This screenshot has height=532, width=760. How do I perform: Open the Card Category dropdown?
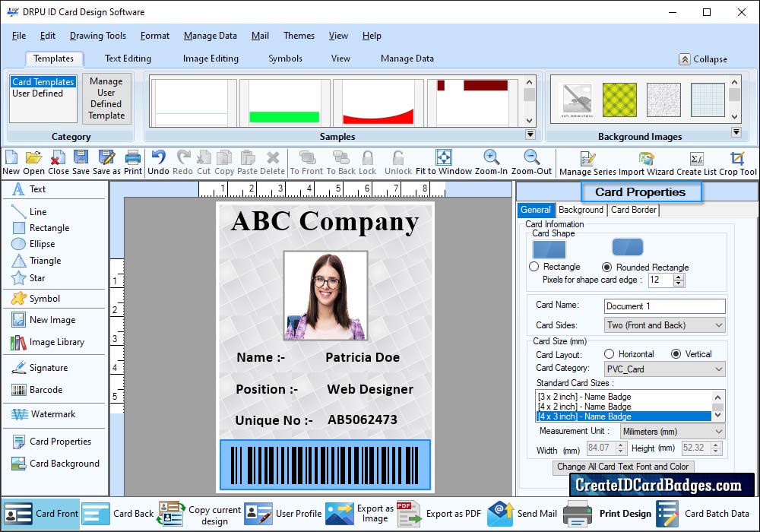[x=664, y=369]
